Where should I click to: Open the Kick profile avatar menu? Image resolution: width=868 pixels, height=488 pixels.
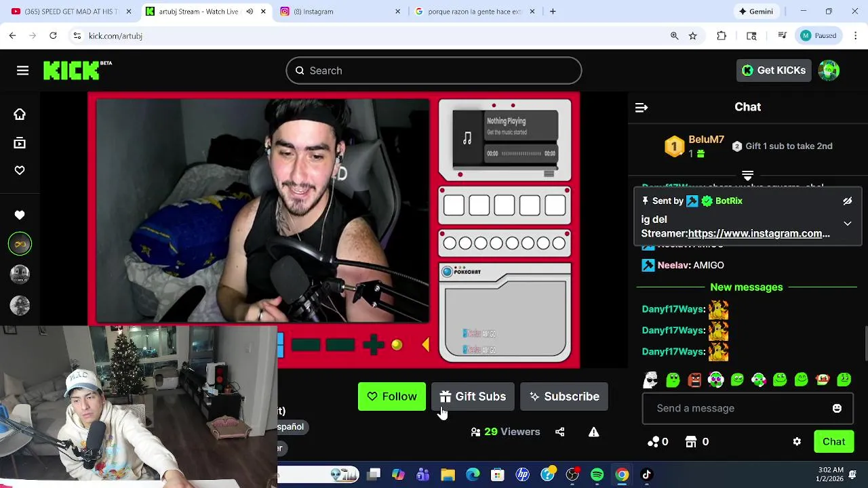point(829,70)
